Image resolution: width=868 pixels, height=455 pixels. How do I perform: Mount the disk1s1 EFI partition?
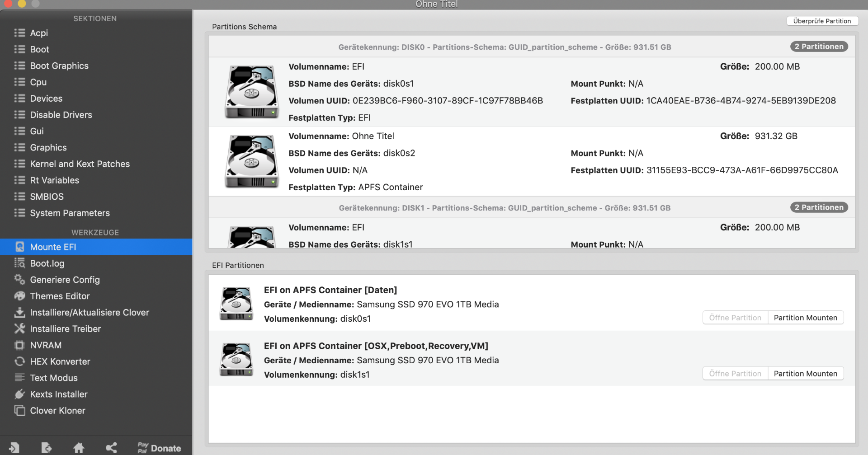(806, 374)
